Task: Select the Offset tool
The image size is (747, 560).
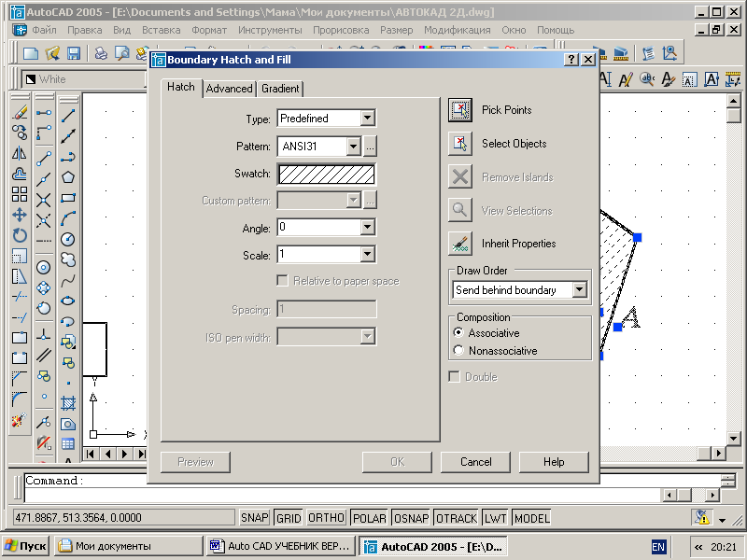Action: pyautogui.click(x=20, y=174)
